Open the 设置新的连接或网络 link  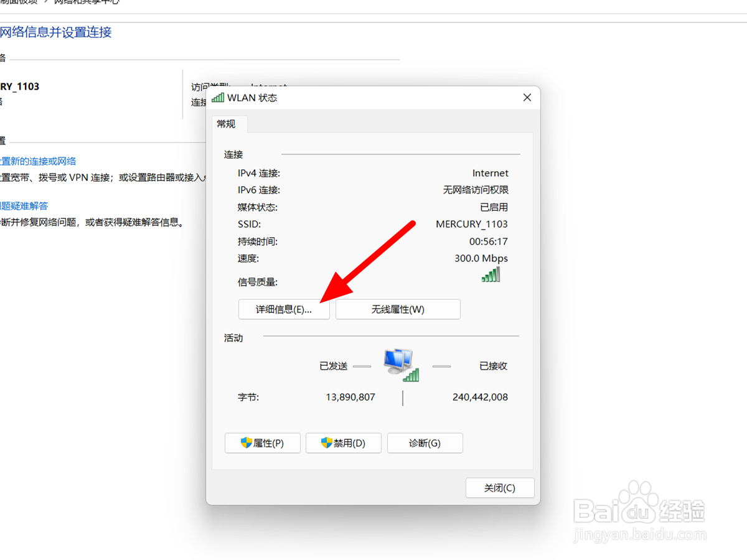pyautogui.click(x=37, y=161)
